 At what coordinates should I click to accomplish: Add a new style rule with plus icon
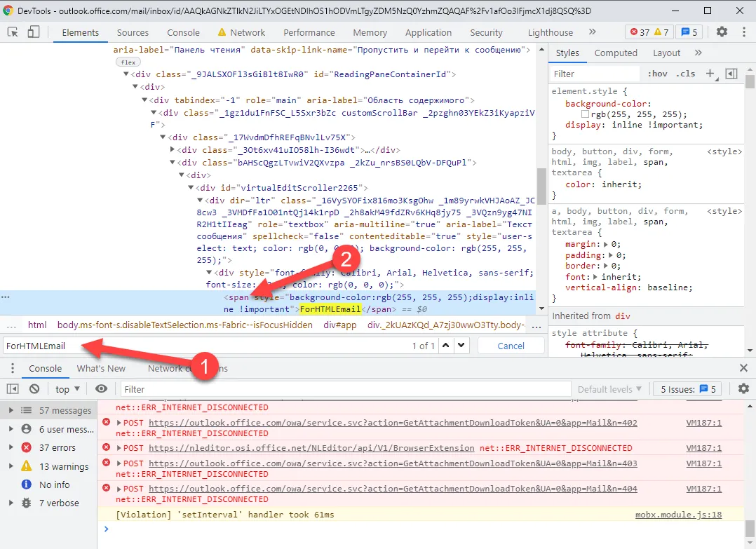[x=711, y=73]
